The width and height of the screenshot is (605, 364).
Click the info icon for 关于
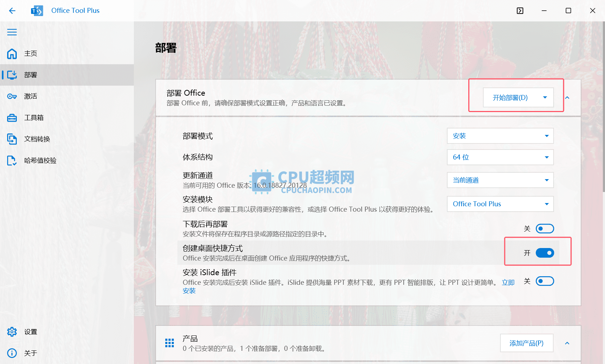[x=12, y=353]
